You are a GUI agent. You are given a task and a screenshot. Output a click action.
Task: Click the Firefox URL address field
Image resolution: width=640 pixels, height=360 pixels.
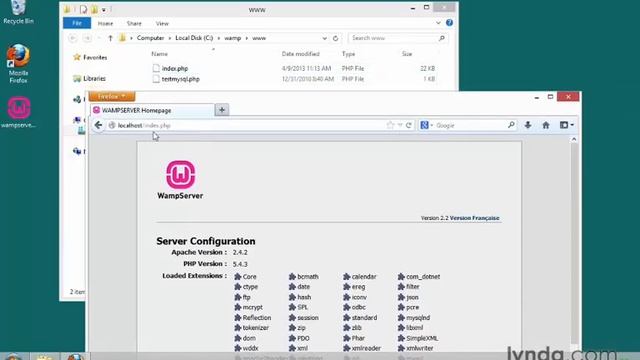point(251,125)
